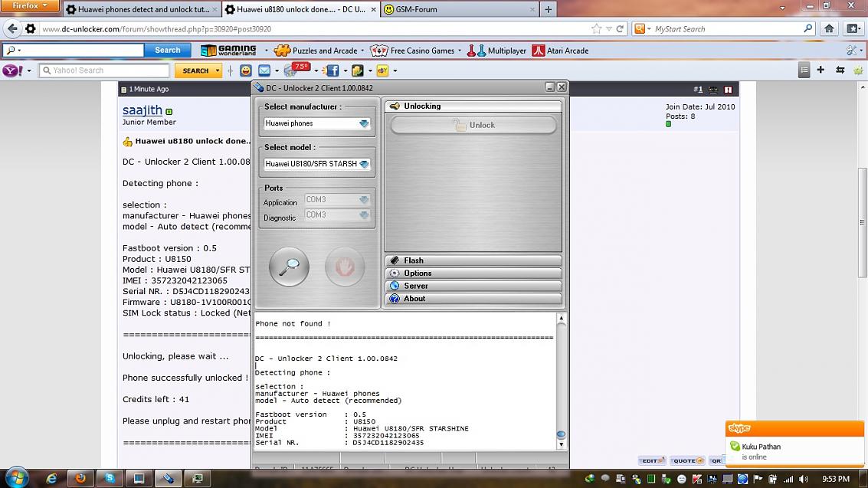The height and width of the screenshot is (488, 868).
Task: Expand the Flash section panel
Action: (473, 260)
